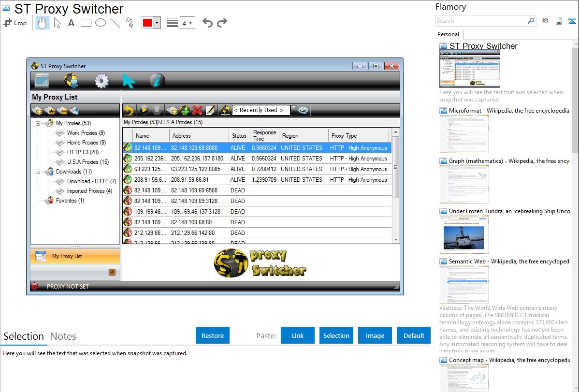Open ST Proxy Switcher snapshot thumbnail
579x392 pixels.
click(469, 69)
